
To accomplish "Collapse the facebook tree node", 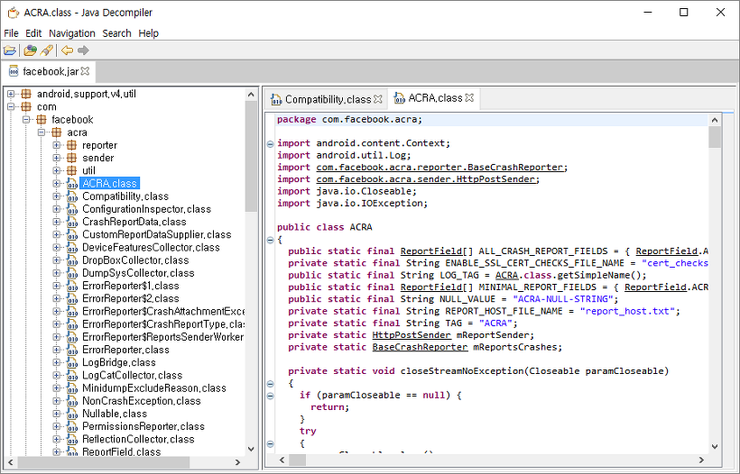I will (26, 119).
